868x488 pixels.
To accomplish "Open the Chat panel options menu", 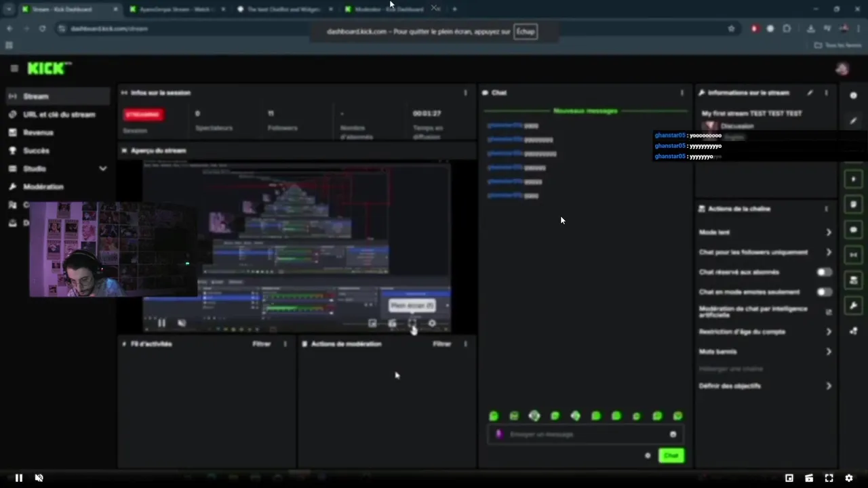I will (682, 93).
